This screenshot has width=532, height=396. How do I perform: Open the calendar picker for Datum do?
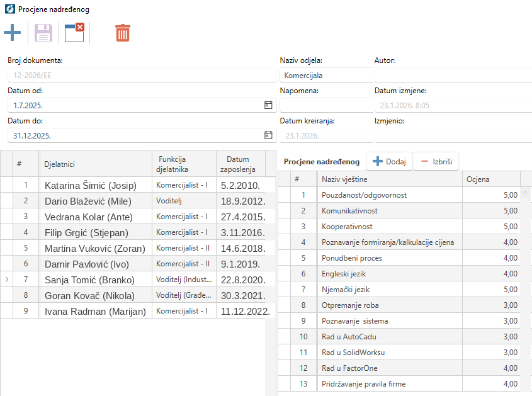268,135
